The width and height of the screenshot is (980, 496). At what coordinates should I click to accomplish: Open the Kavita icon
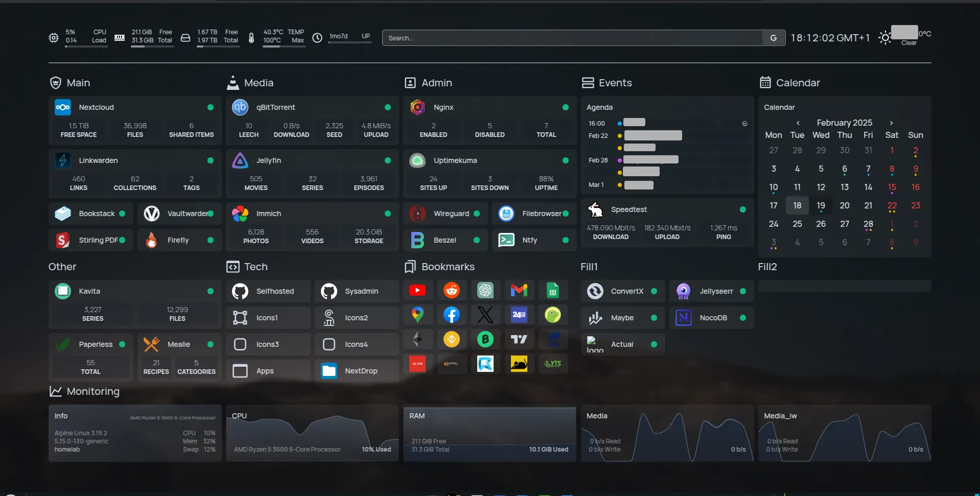(63, 291)
